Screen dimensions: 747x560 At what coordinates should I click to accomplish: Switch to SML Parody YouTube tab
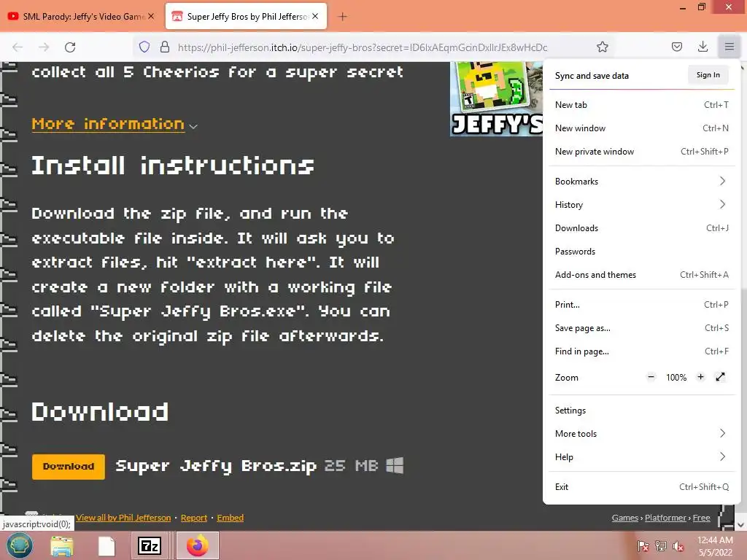81,16
